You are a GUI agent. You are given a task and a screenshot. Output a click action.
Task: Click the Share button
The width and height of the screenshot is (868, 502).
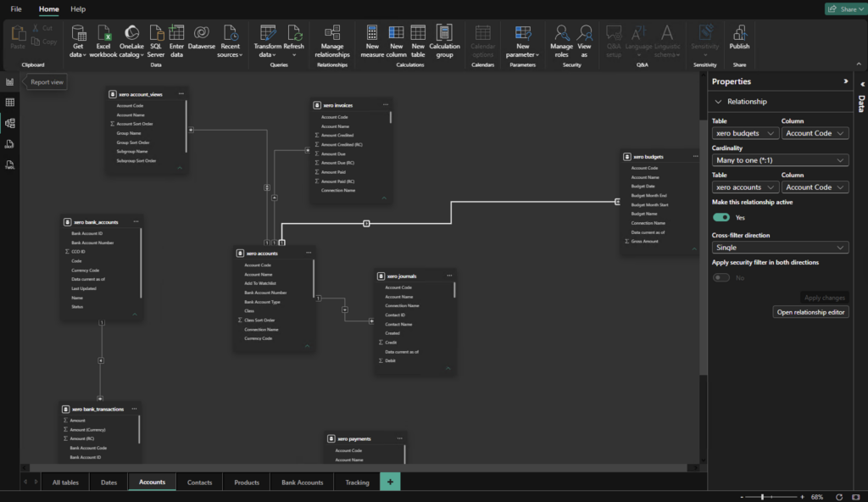846,8
